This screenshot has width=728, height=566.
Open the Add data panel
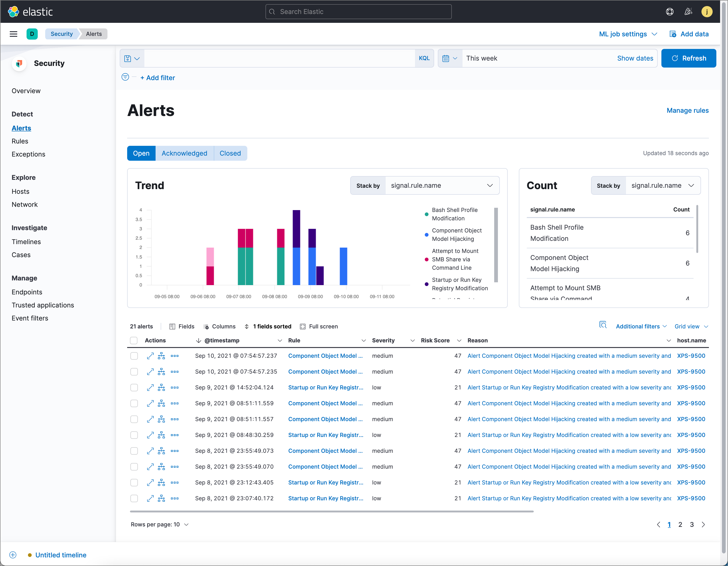tap(688, 34)
